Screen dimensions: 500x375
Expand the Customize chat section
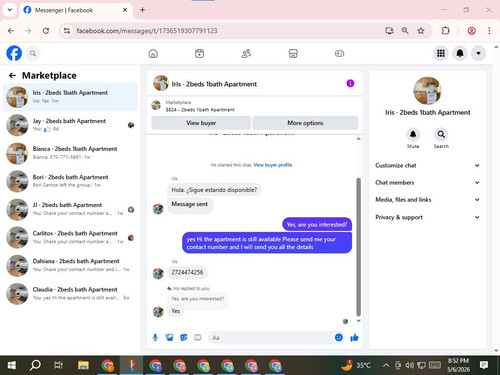pyautogui.click(x=428, y=166)
